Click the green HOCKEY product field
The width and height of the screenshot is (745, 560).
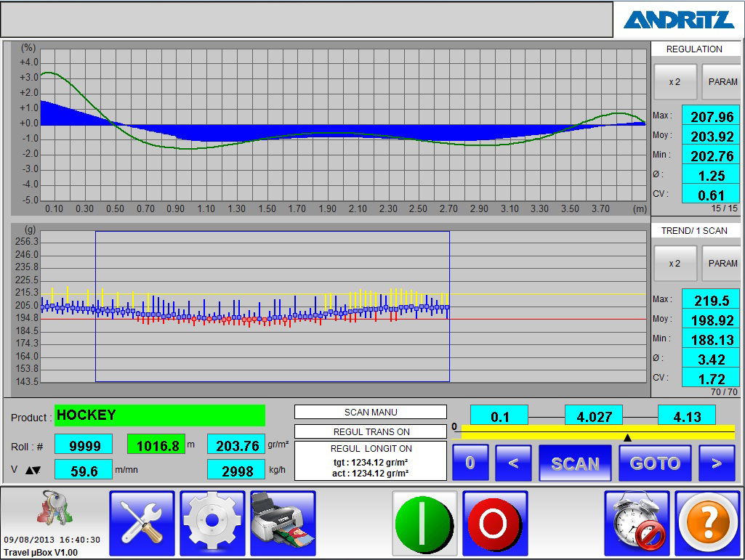click(x=159, y=415)
